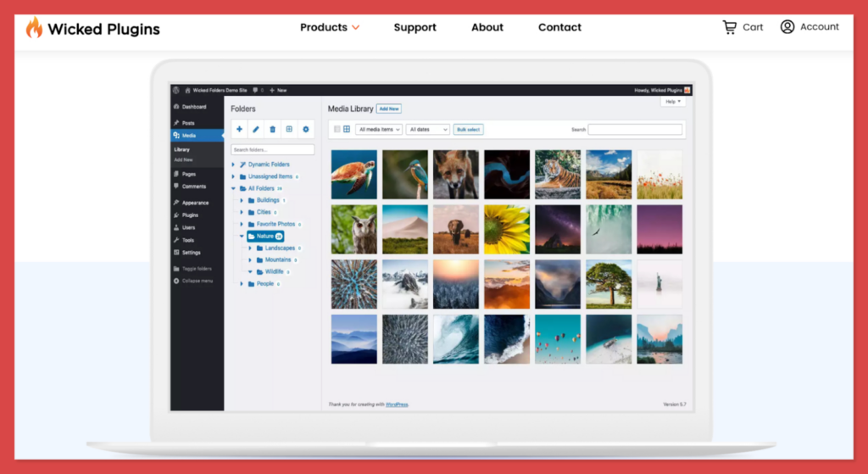This screenshot has width=868, height=474.
Task: Collapse the Nature folder arrow
Action: 242,236
